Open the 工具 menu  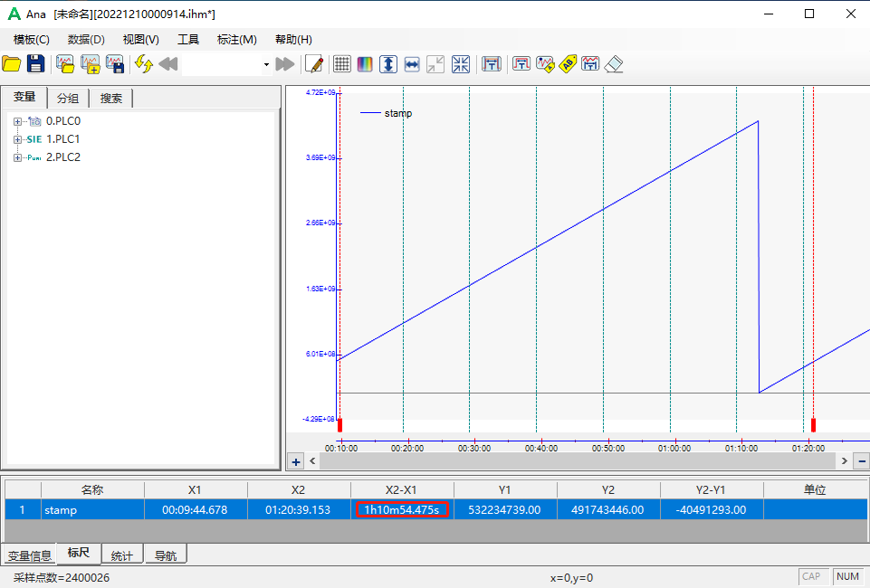pyautogui.click(x=188, y=39)
